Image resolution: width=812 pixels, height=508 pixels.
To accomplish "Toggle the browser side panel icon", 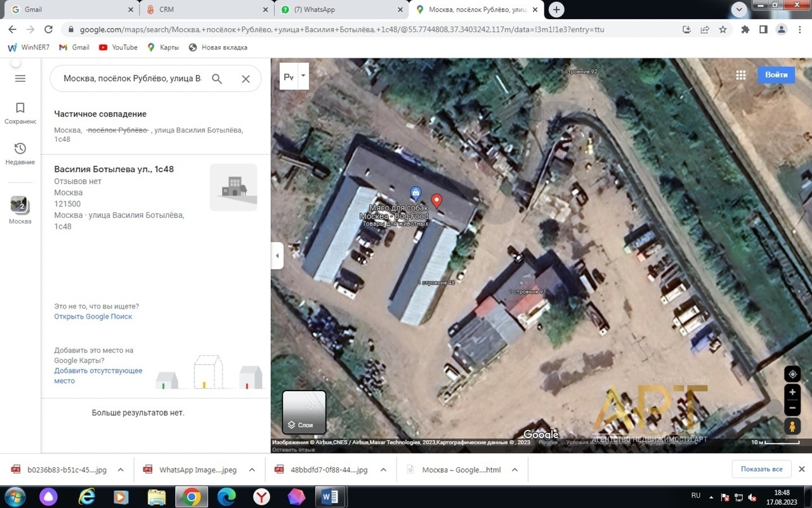I will [x=763, y=29].
